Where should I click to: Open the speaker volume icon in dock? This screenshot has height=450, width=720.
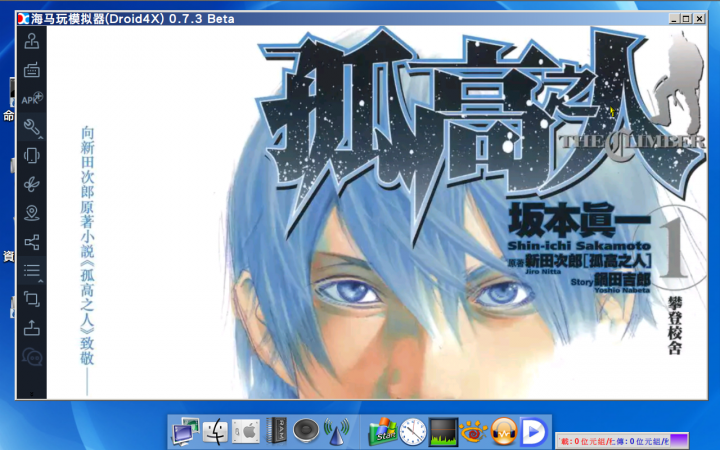pos(306,431)
